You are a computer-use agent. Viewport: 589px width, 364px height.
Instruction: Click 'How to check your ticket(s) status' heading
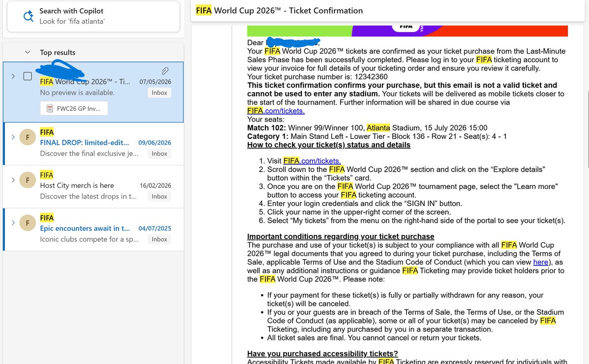[328, 145]
